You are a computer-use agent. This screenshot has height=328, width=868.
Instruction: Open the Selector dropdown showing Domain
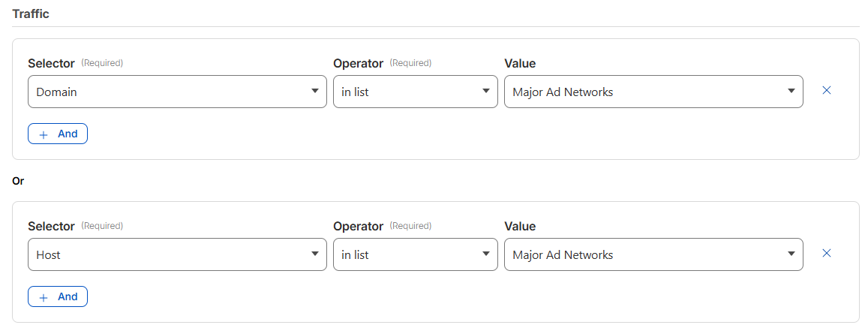click(169, 92)
